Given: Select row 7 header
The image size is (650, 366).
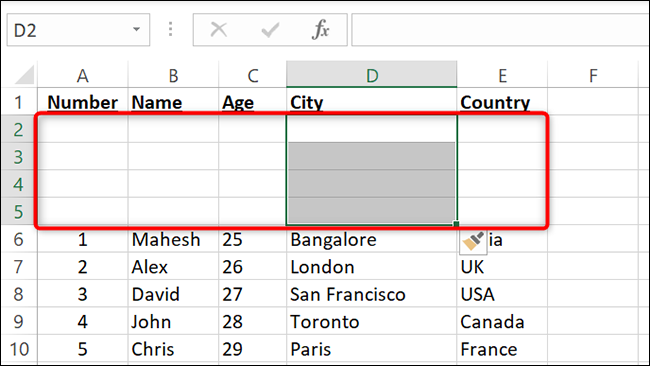Looking at the screenshot, I should pos(19,266).
